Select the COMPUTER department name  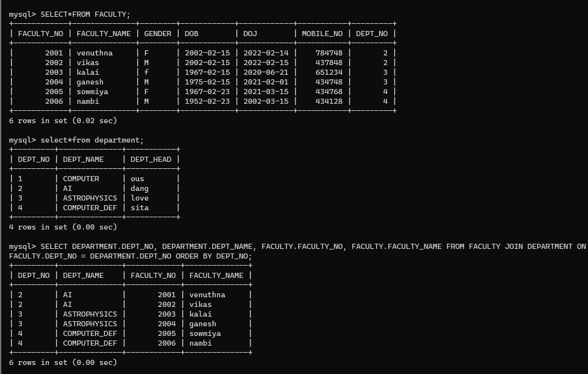[83, 179]
